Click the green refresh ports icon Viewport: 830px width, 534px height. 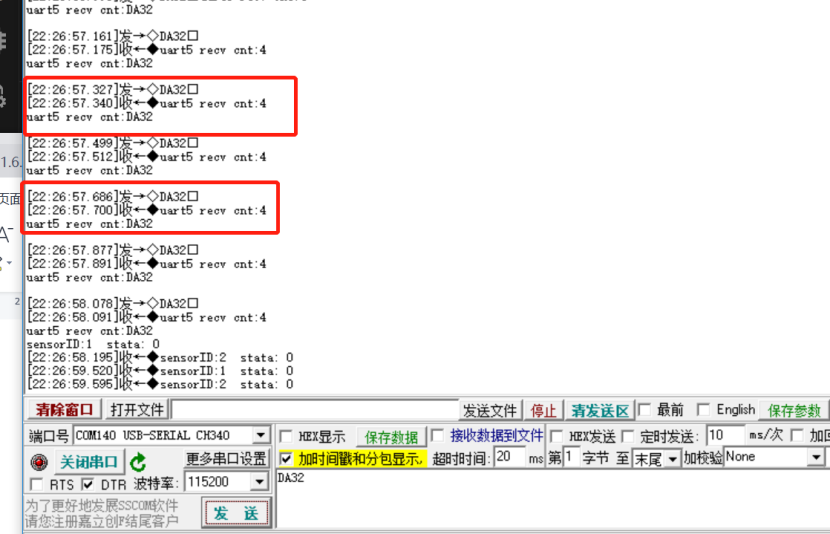[x=138, y=463]
